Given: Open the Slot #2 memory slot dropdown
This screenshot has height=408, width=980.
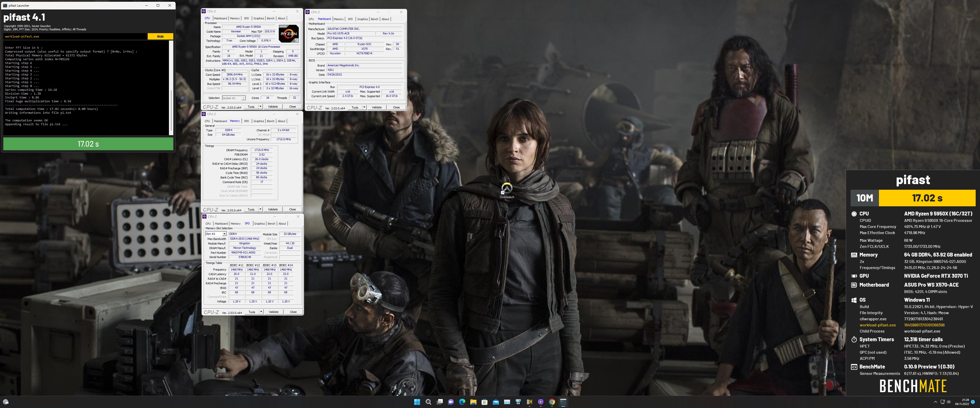Looking at the screenshot, I should (x=224, y=234).
